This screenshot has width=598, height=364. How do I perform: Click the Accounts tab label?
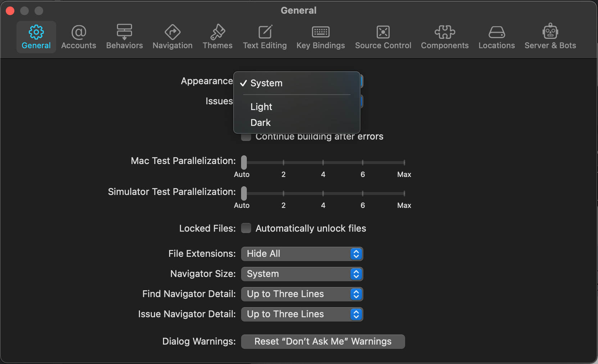pyautogui.click(x=79, y=46)
